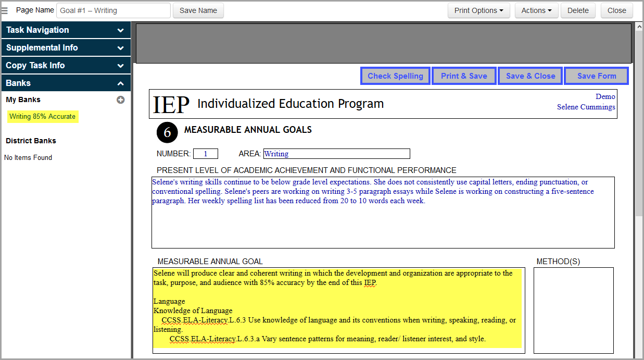Click the METHOD(S) text box
The width and height of the screenshot is (644, 360).
coord(574,311)
